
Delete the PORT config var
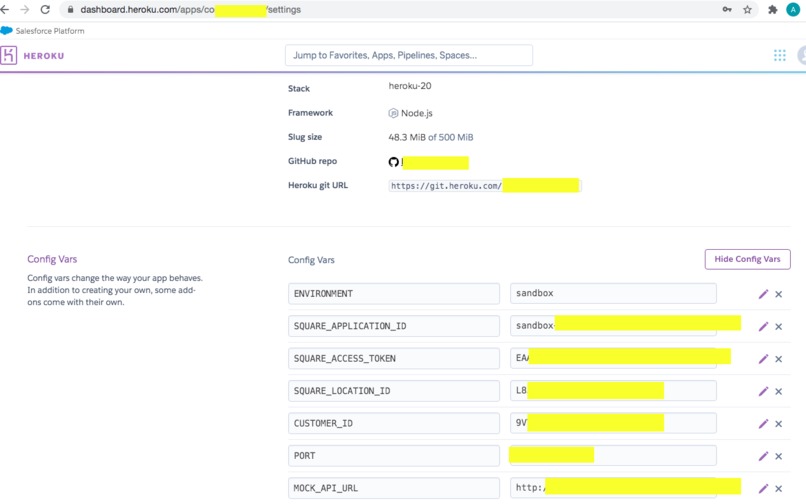[779, 456]
